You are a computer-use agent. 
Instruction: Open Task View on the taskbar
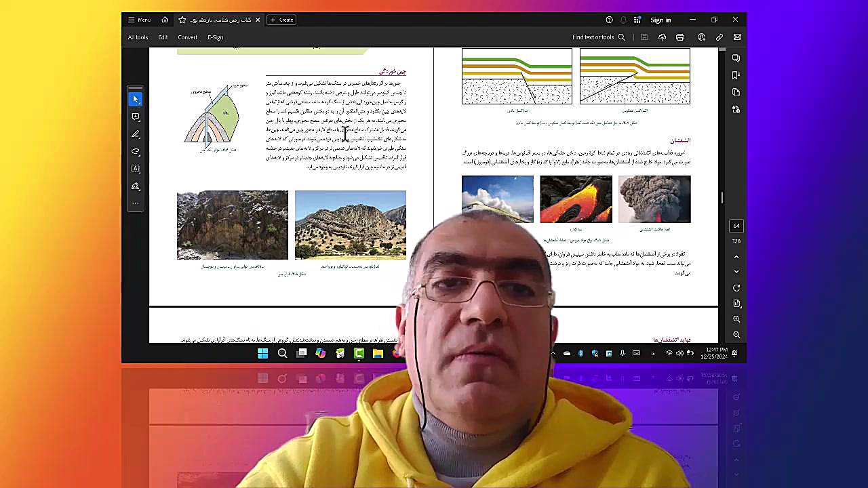(x=302, y=353)
